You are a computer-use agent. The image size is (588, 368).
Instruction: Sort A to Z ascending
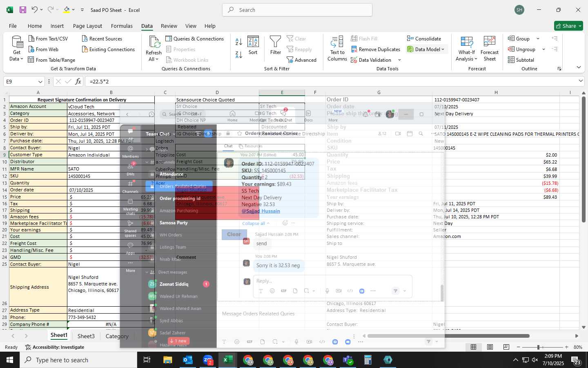[239, 42]
